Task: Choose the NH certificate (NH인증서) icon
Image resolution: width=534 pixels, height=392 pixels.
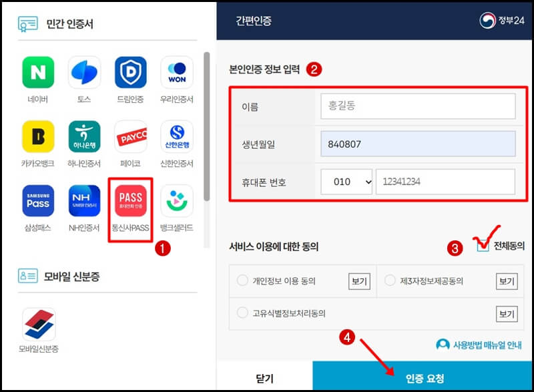Action: pos(84,200)
